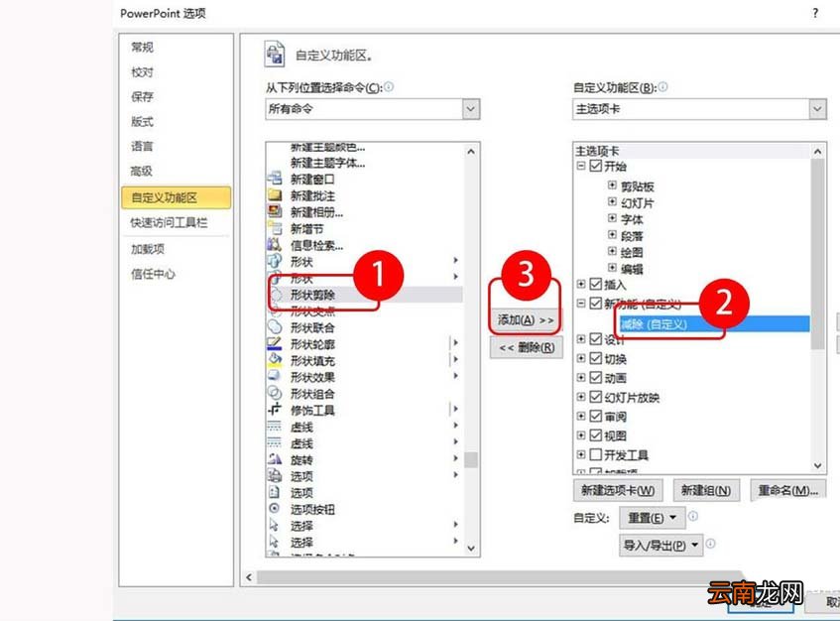This screenshot has width=840, height=621.
Task: Click the command list scroll-up arrow
Action: 471,152
